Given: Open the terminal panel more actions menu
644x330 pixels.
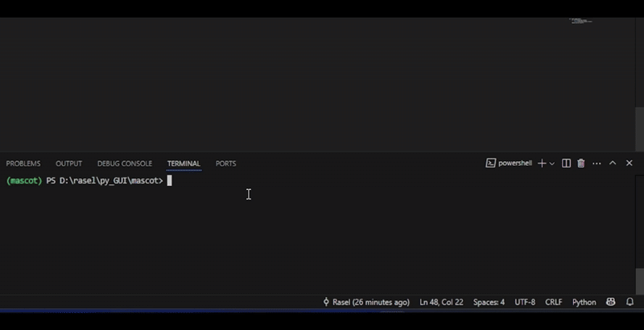Looking at the screenshot, I should (x=597, y=163).
